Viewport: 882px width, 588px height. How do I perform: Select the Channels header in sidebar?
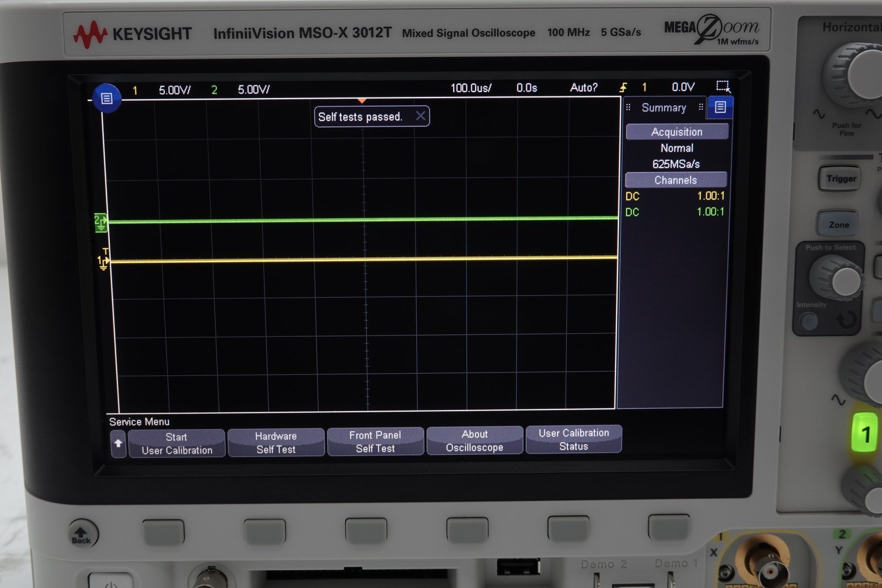[x=676, y=180]
